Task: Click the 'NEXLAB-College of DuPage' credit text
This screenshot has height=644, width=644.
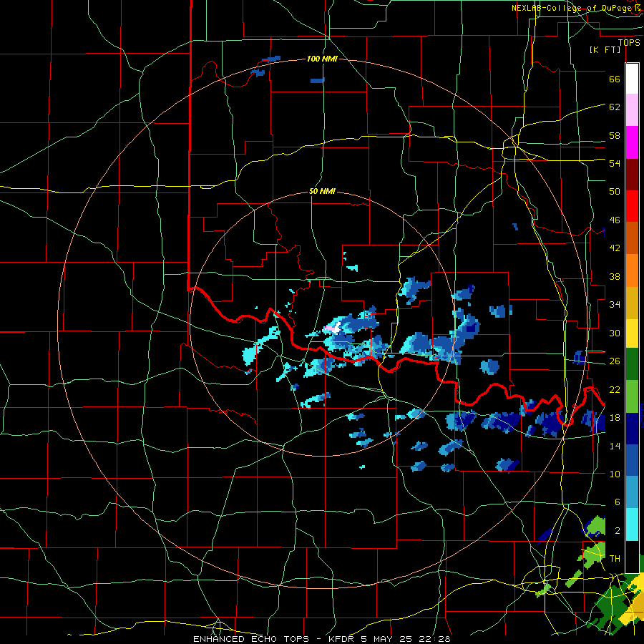Action: 572,8
